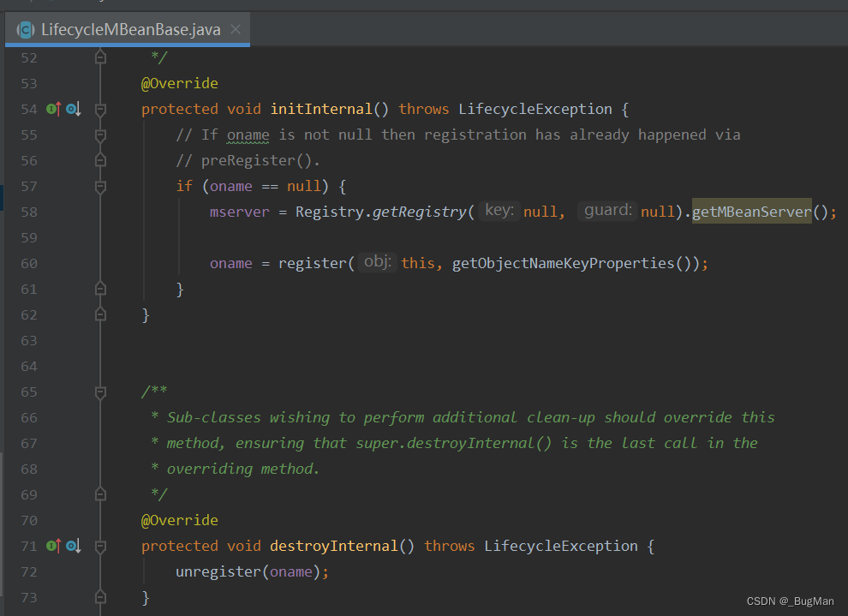Click the 'key:' parameter hint

[x=499, y=210]
